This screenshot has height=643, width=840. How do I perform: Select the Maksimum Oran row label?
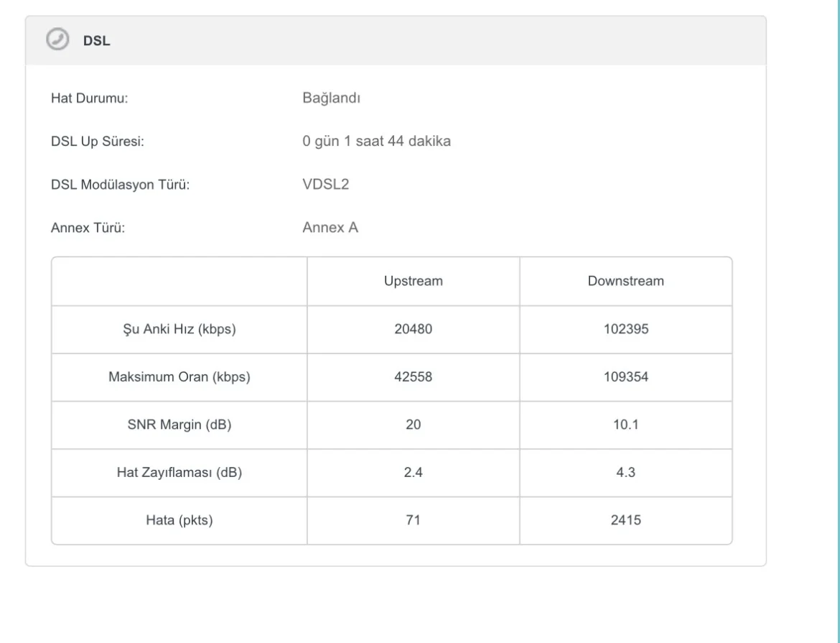(179, 377)
